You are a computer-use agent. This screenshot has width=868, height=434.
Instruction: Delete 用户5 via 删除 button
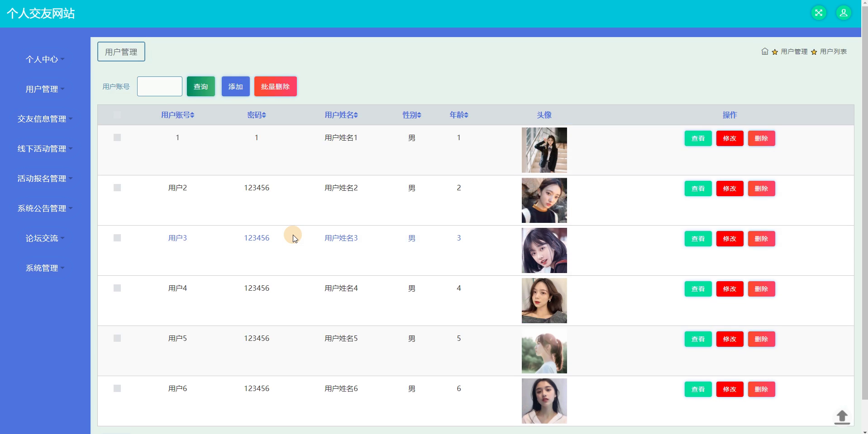(x=762, y=339)
